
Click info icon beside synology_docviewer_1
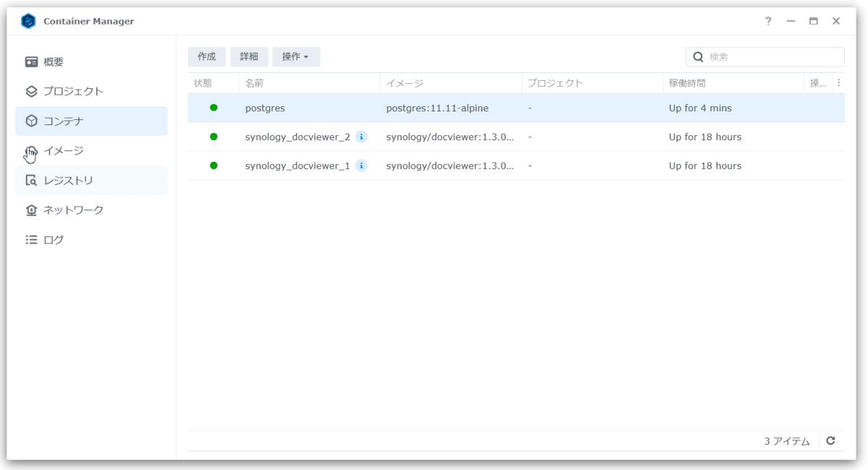pos(362,166)
